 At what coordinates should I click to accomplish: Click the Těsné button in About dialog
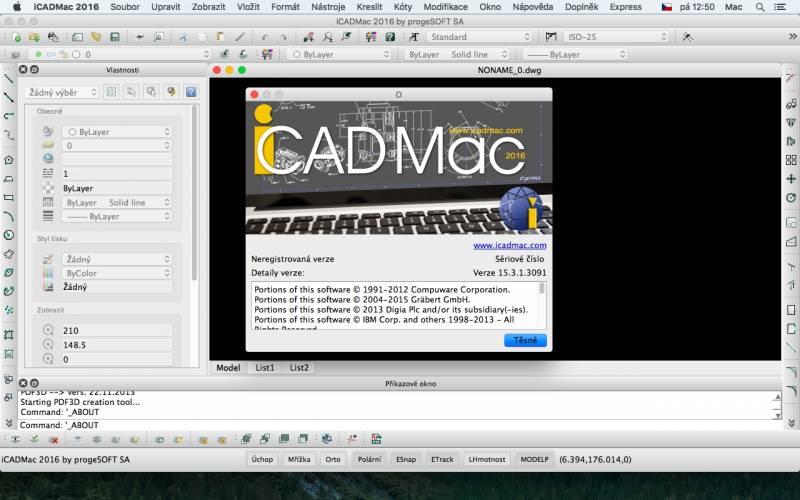click(x=525, y=340)
